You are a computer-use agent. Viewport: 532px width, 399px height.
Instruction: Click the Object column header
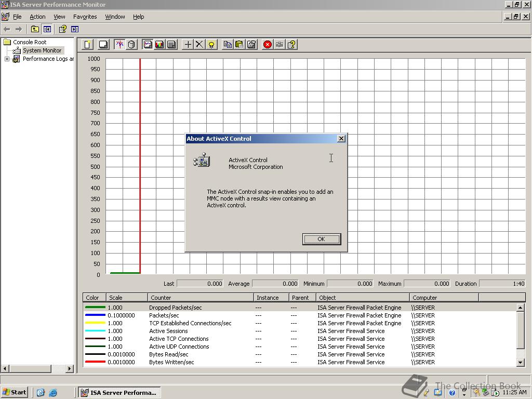(x=363, y=298)
